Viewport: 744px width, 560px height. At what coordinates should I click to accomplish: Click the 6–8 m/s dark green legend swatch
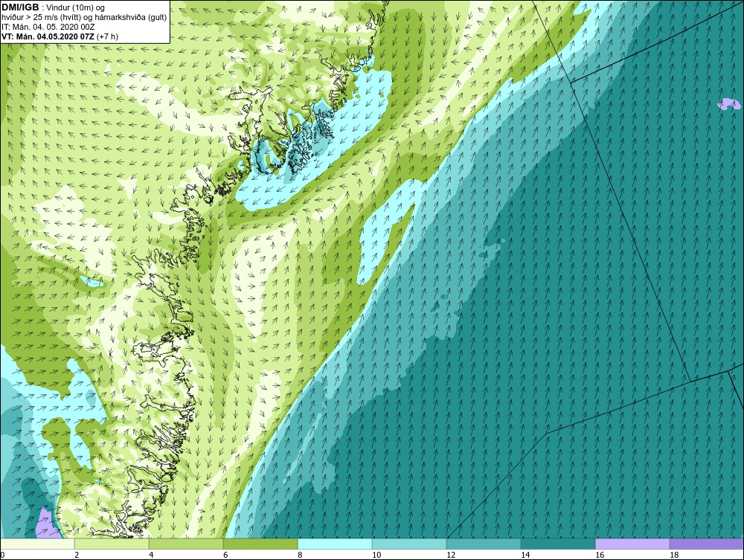tap(260, 544)
